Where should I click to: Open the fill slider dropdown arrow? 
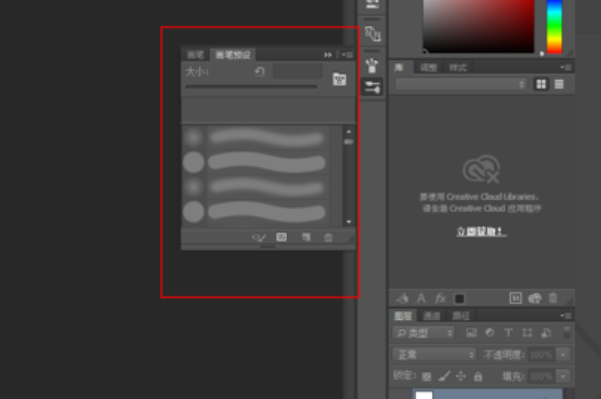563,376
